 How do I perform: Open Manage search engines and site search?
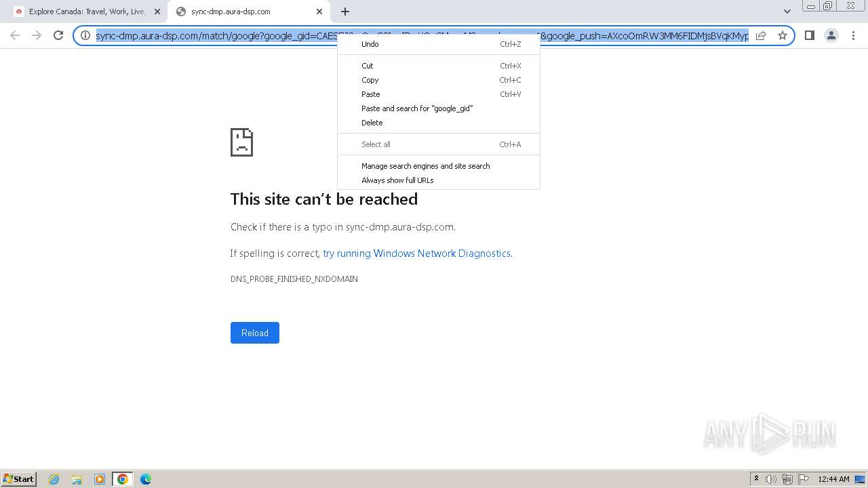click(x=439, y=166)
